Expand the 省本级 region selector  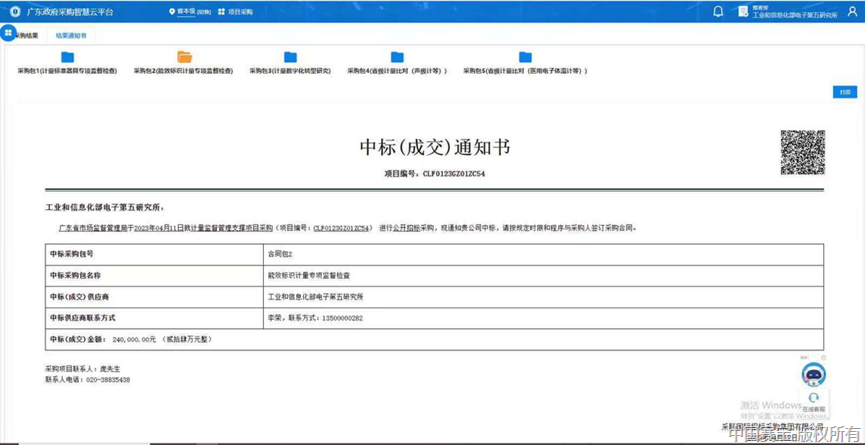point(189,12)
